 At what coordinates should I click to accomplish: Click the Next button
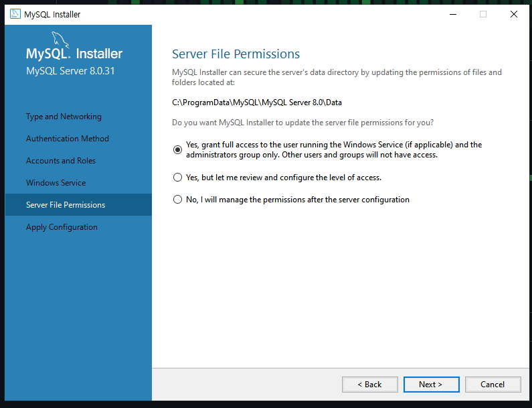(x=431, y=385)
